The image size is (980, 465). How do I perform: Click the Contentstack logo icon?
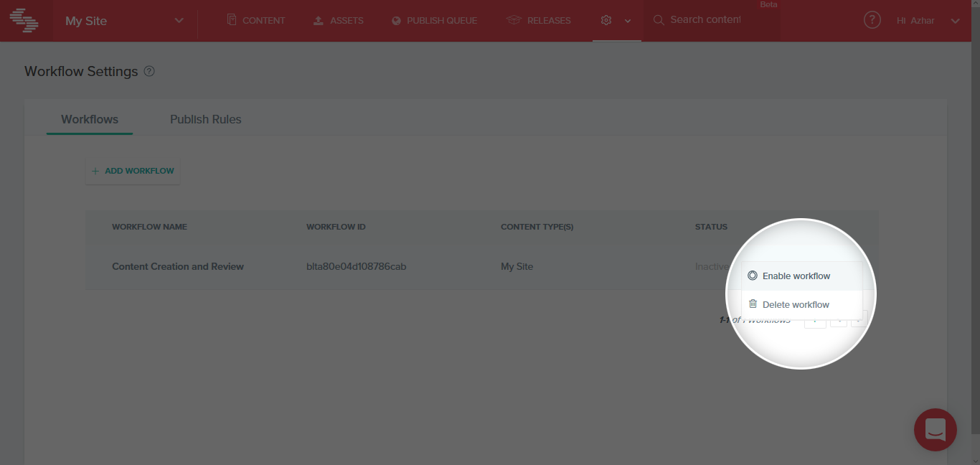click(24, 20)
